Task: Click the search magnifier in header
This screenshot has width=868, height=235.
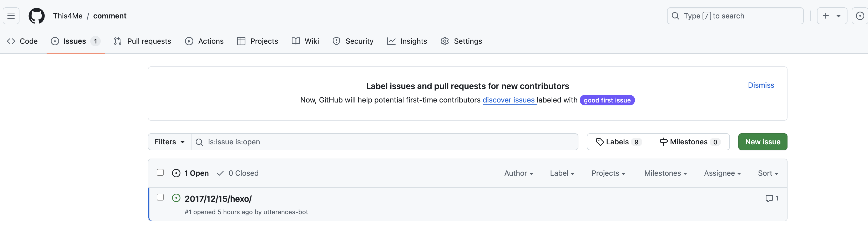Action: [x=675, y=16]
